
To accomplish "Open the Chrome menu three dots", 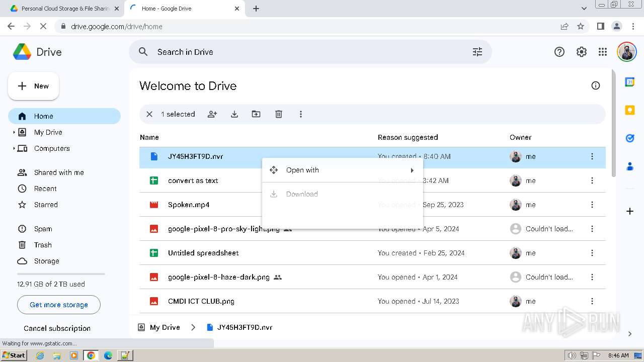I will click(633, 26).
